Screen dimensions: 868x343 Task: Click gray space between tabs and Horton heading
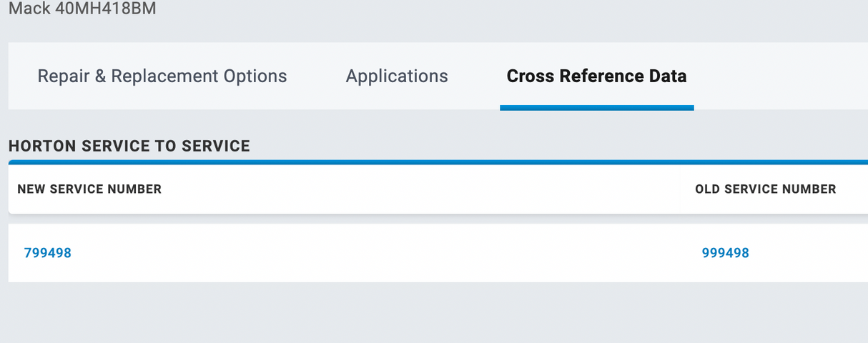[x=429, y=123]
